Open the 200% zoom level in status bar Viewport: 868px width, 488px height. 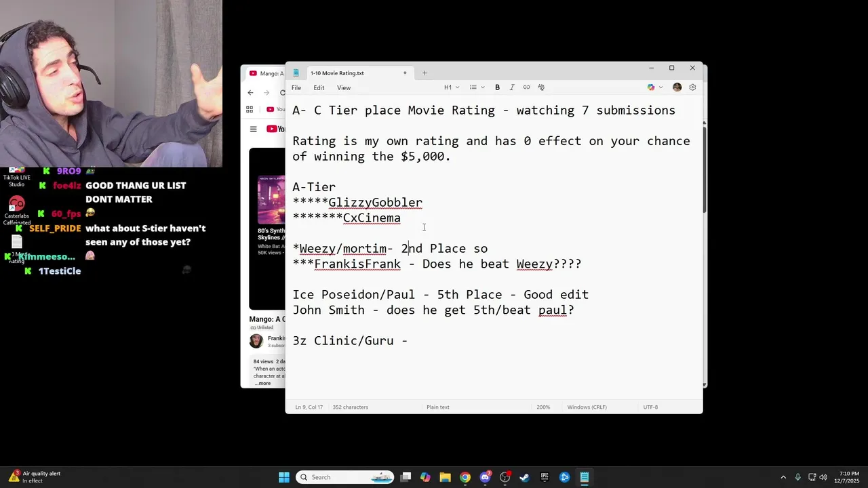[543, 407]
